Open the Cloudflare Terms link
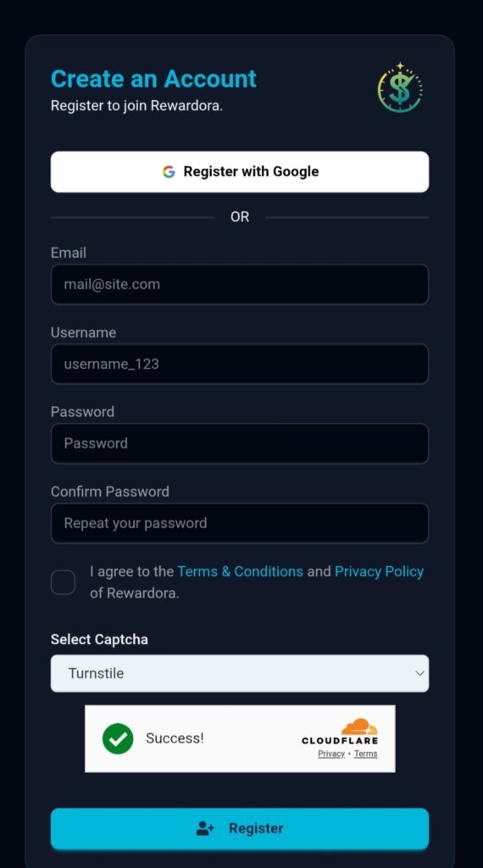Screen dimensions: 483x868 click(366, 754)
